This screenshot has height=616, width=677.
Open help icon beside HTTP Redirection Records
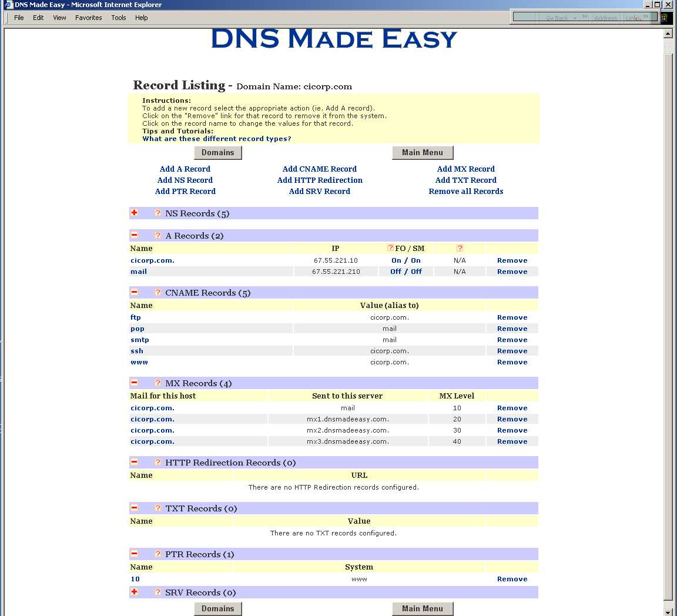(157, 462)
